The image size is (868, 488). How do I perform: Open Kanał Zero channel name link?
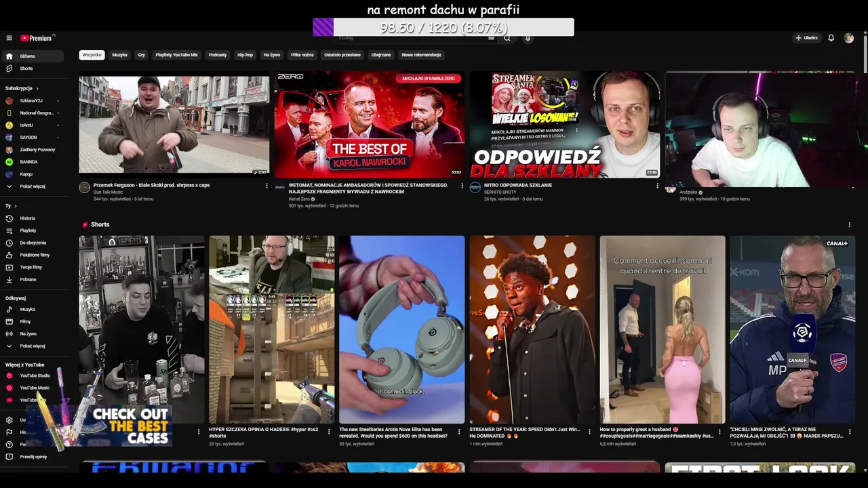click(299, 199)
